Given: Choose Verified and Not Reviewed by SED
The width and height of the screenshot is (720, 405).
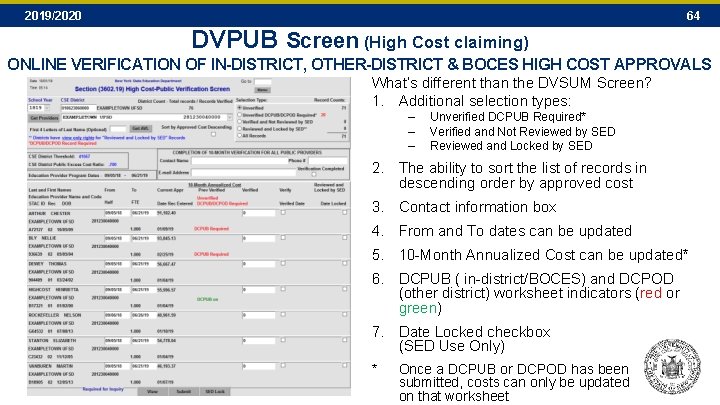Looking at the screenshot, I should 239,122.
